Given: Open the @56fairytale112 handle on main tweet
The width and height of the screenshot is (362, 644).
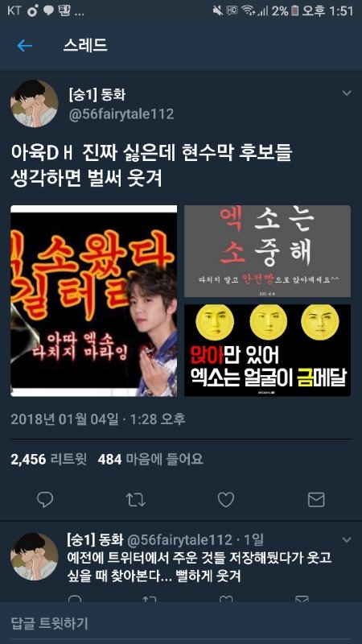Looking at the screenshot, I should pyautogui.click(x=121, y=114).
